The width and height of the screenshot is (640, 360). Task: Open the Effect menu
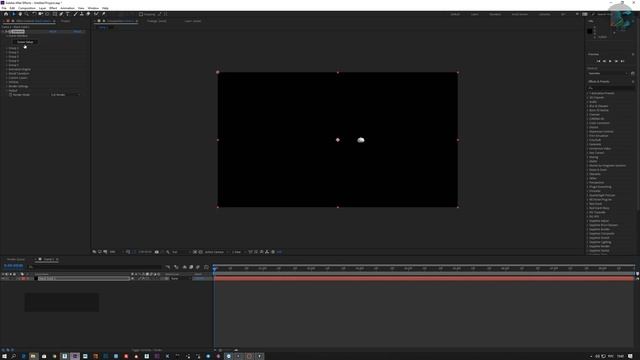click(x=53, y=8)
